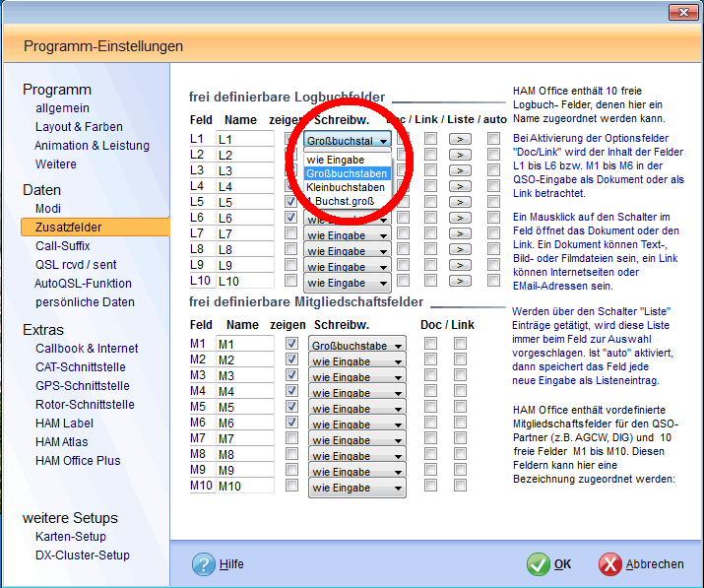
Task: Open the M2 Schreibw. dropdown
Action: [357, 360]
